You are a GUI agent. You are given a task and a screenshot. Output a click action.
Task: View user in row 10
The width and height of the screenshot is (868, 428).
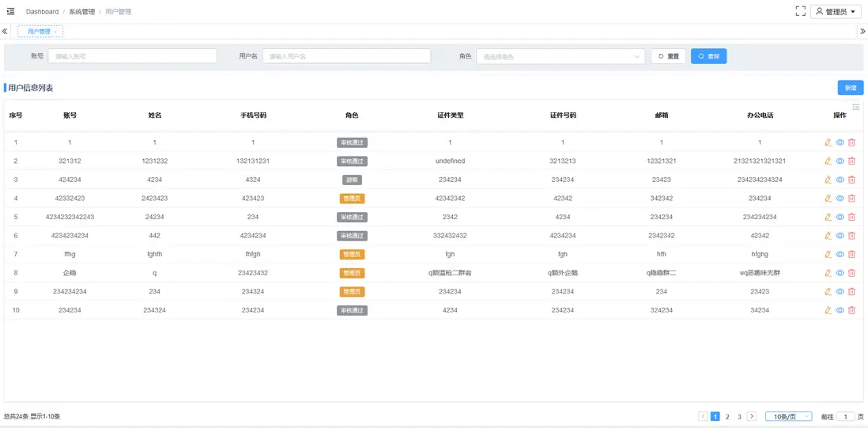840,310
